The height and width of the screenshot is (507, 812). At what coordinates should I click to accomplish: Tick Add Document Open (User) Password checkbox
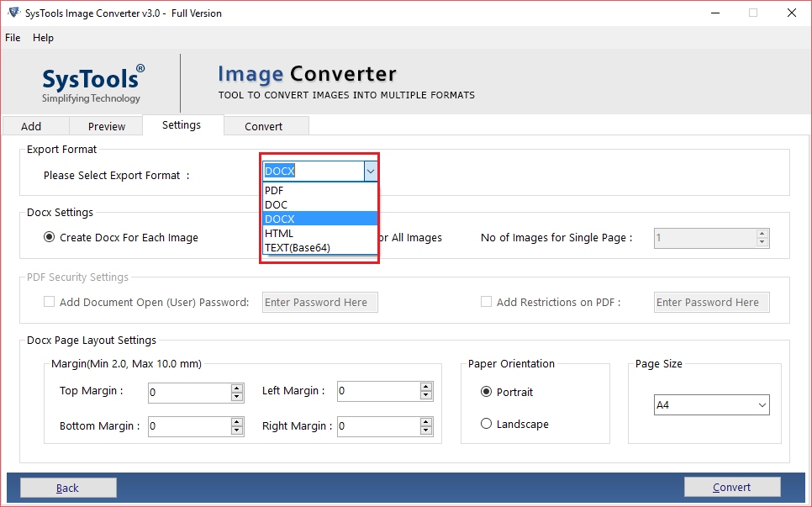click(x=50, y=301)
